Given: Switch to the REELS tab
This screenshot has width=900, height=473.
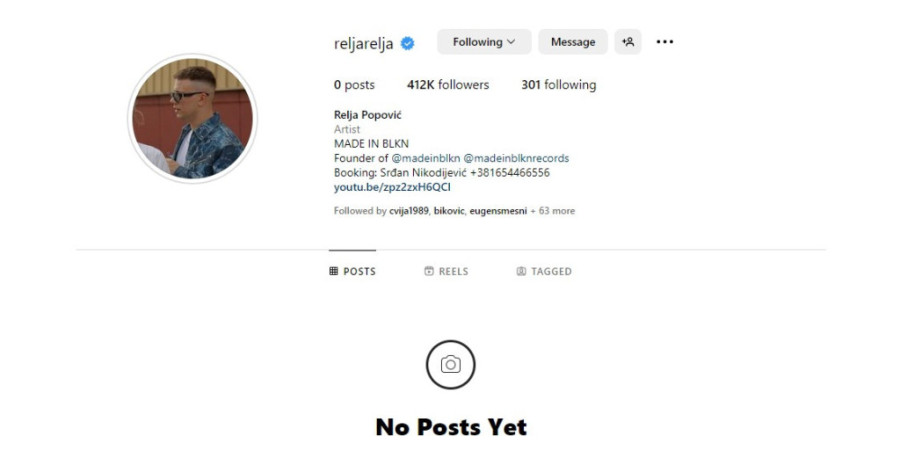Looking at the screenshot, I should [x=447, y=271].
